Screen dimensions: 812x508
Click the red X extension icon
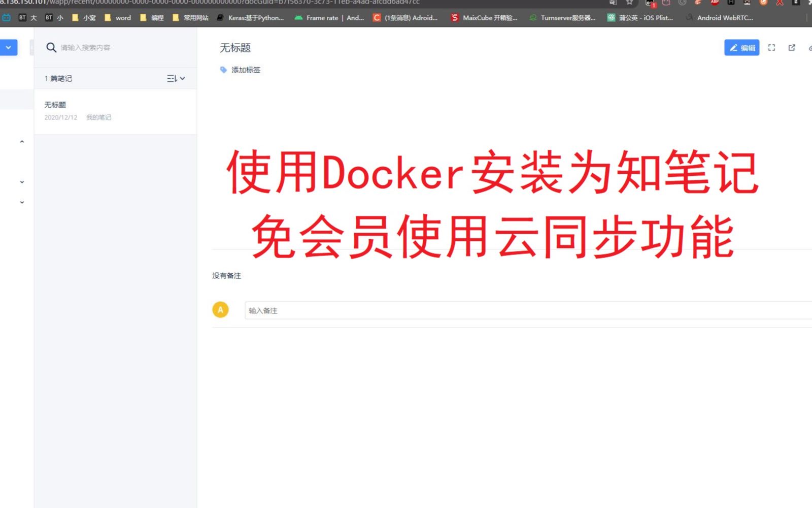780,2
